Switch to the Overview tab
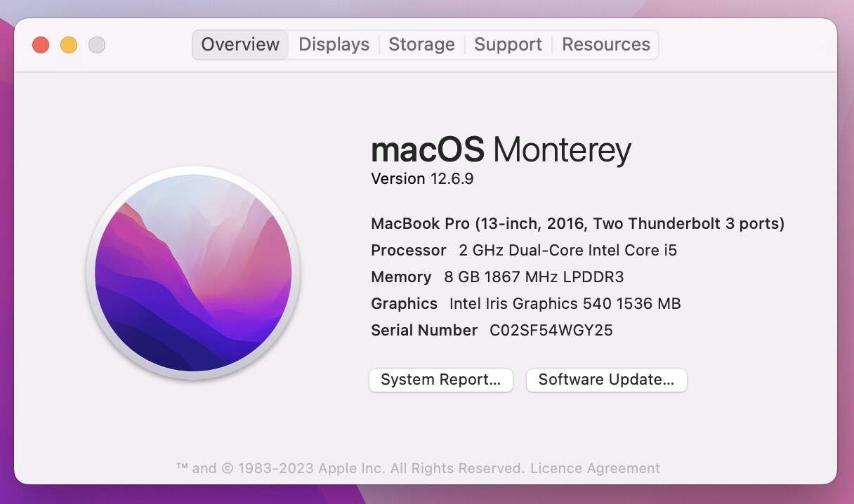854x504 pixels. [x=240, y=44]
